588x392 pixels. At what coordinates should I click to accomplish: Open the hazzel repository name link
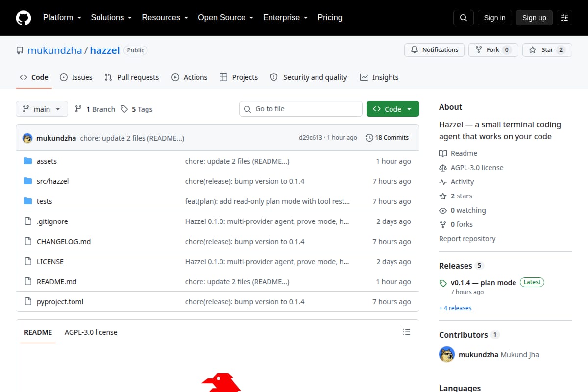(x=105, y=50)
